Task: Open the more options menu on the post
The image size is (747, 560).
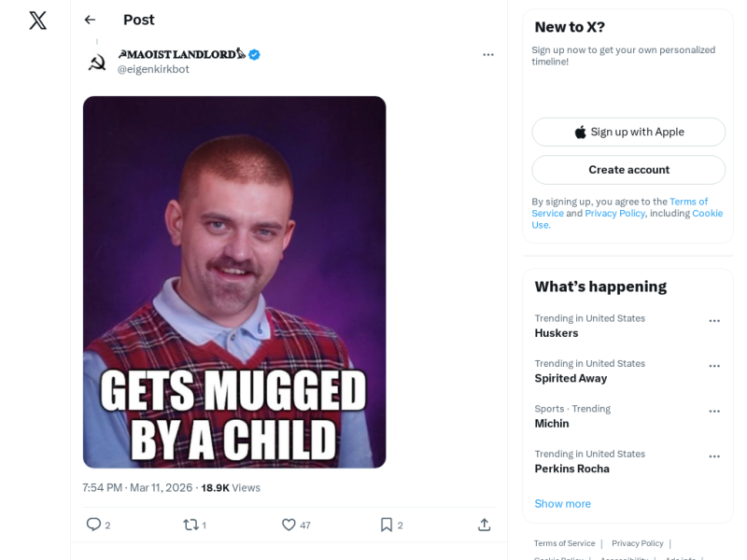Action: (488, 54)
